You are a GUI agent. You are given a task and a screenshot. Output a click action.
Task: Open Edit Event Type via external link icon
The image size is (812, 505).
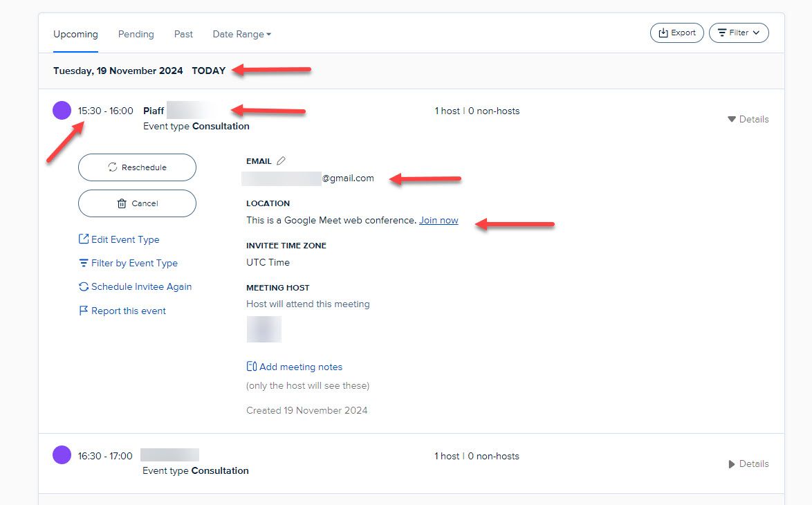coord(84,239)
